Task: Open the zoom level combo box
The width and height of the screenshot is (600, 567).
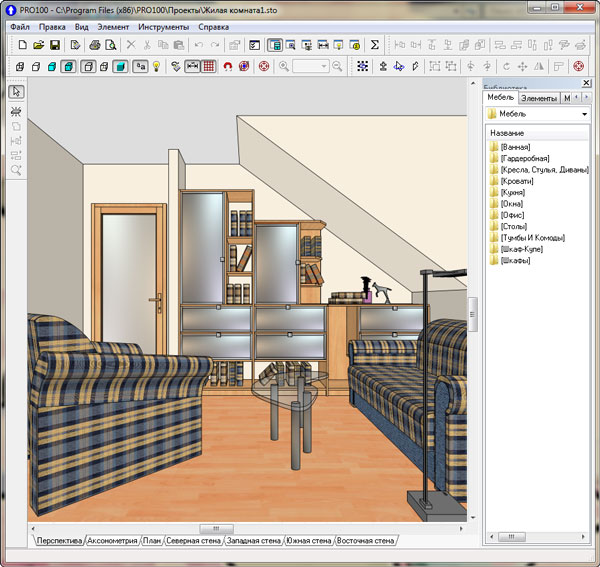Action: (311, 67)
